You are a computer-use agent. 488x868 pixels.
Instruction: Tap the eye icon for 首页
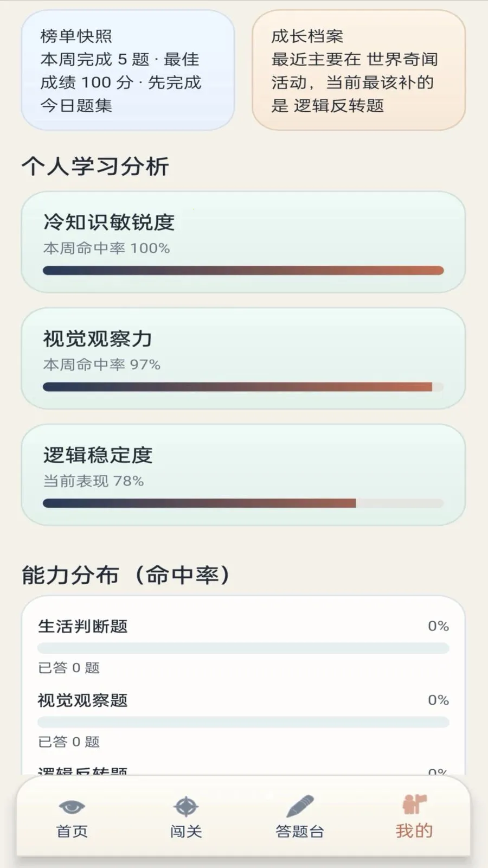(72, 807)
